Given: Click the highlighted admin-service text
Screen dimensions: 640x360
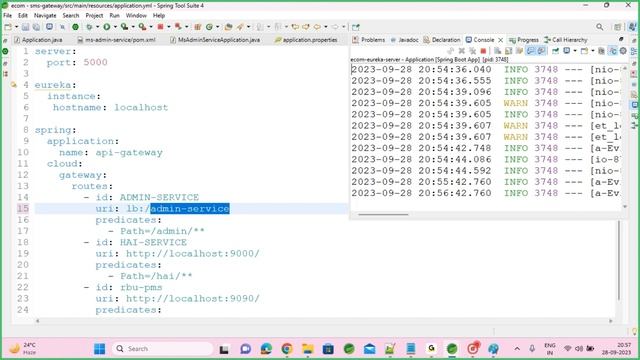Looking at the screenshot, I should (x=190, y=209).
